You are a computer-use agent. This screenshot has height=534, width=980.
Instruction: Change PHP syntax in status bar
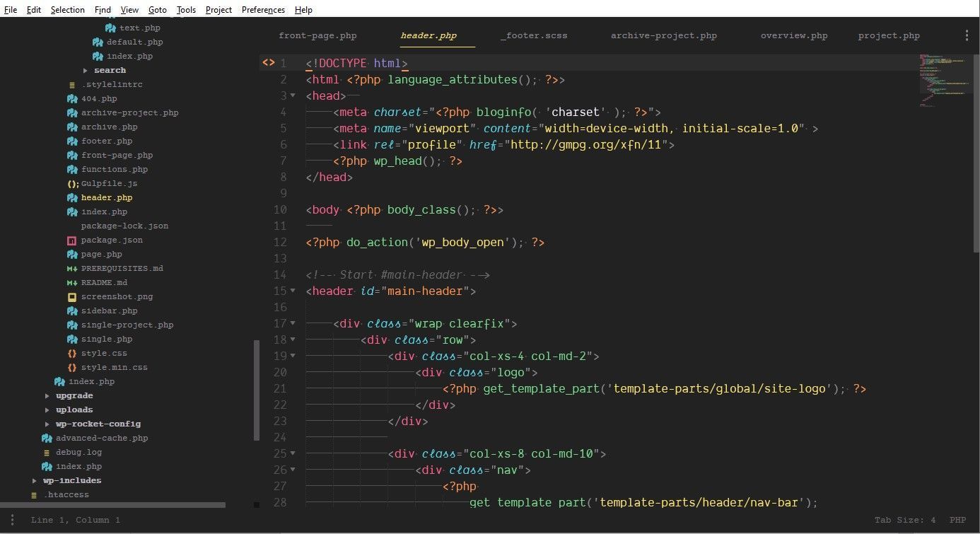(957, 520)
